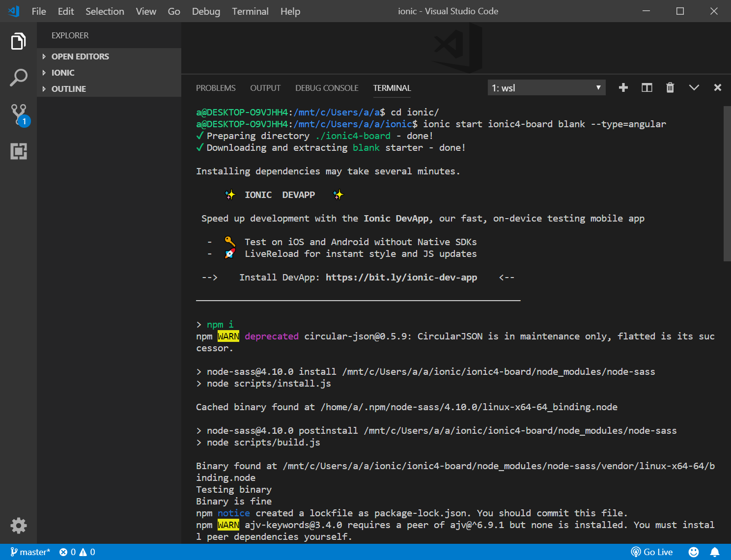Screen dimensions: 731x560
Task: Open Source Control view with badge
Action: [19, 114]
